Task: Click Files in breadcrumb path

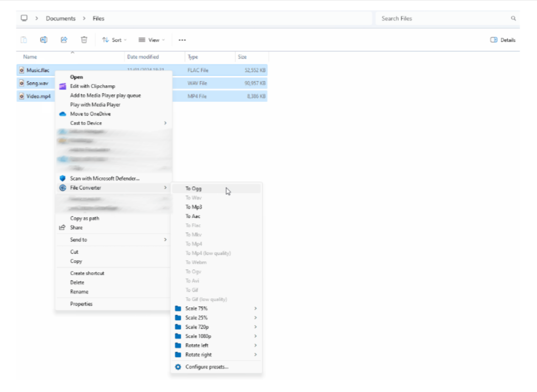Action: 98,18
